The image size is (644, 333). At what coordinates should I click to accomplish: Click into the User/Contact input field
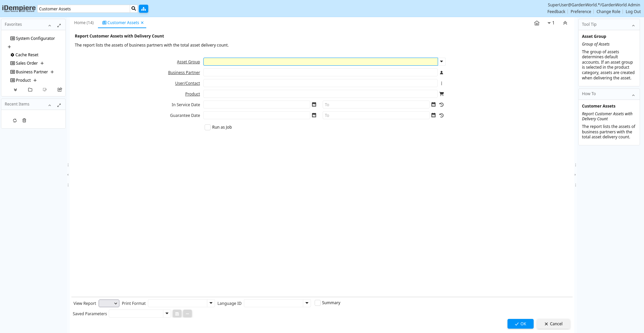[x=320, y=83]
